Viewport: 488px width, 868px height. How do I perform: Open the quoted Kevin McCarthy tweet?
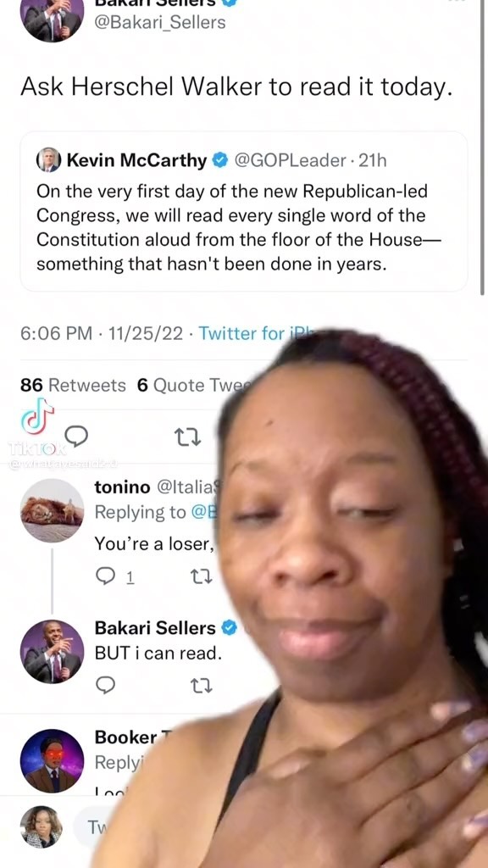coord(244,211)
